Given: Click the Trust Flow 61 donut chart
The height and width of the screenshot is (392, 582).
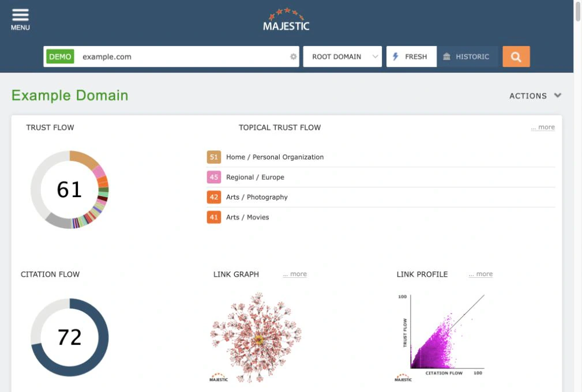Looking at the screenshot, I should point(69,190).
